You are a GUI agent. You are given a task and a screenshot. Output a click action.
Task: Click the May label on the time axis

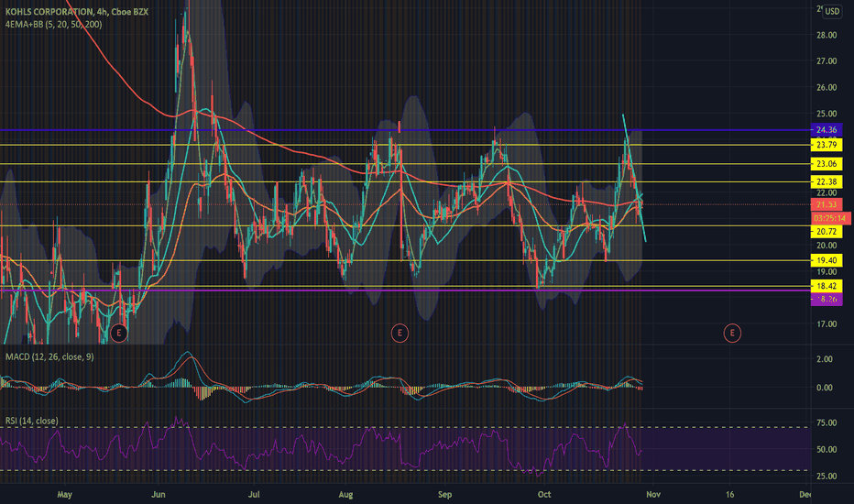(x=64, y=495)
